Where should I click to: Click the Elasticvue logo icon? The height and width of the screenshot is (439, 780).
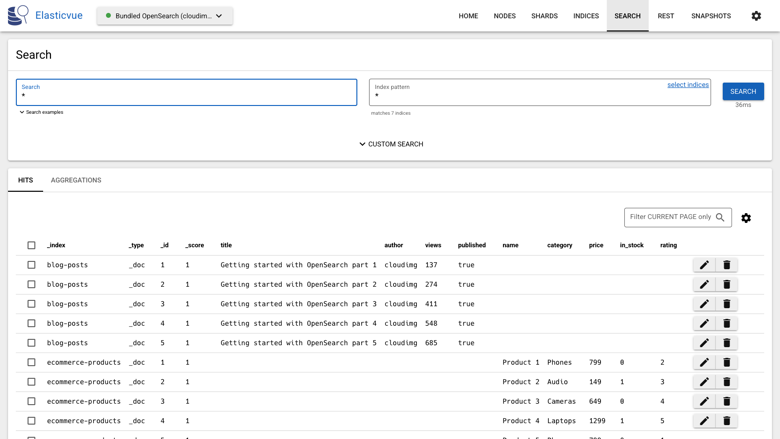[x=18, y=15]
